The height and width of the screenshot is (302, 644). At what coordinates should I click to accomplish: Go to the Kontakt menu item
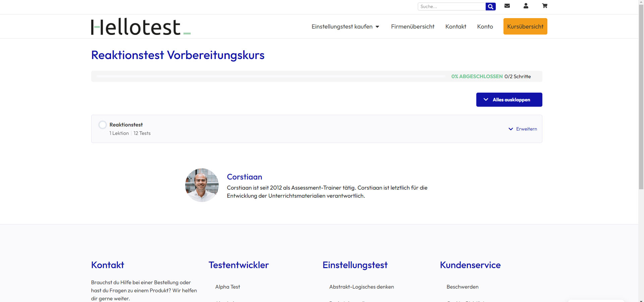455,27
